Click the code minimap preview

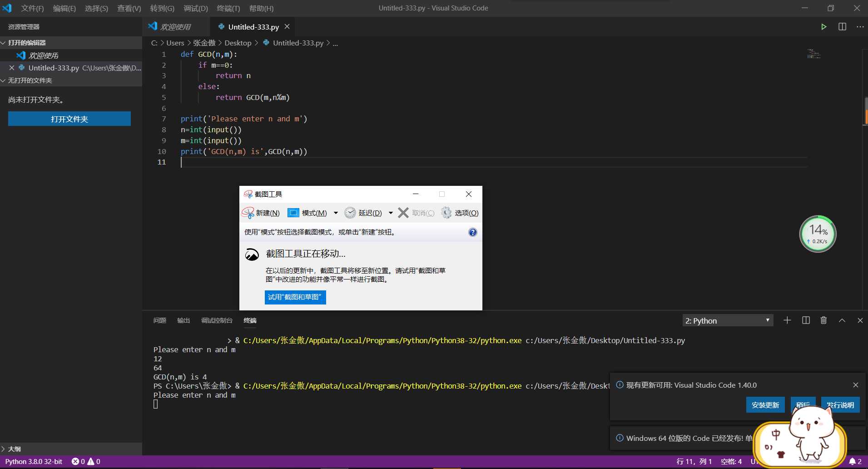pyautogui.click(x=814, y=54)
